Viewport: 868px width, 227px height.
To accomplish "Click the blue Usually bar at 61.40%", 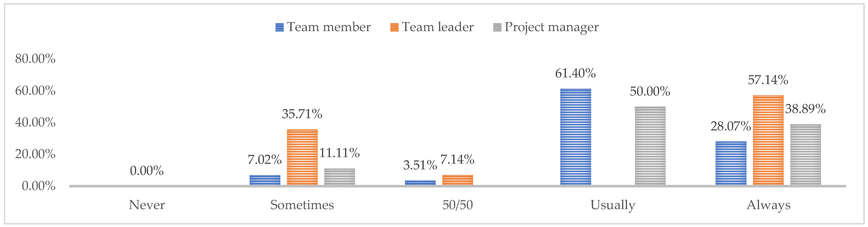I will (576, 136).
